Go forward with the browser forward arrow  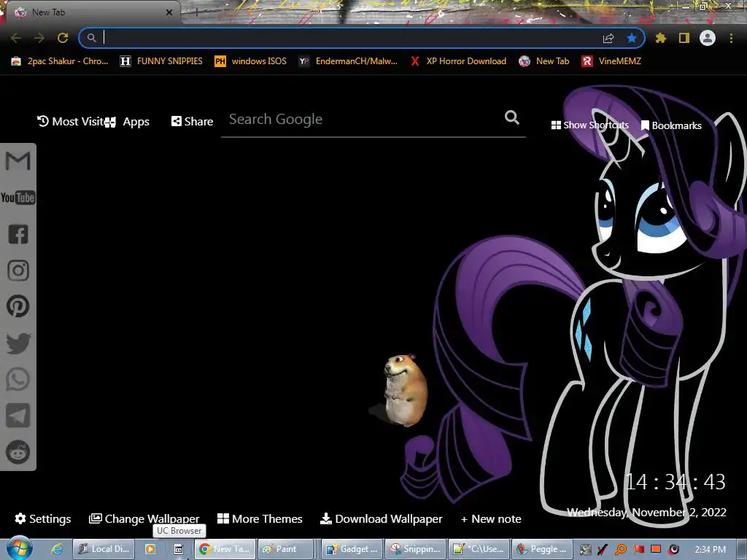39,38
